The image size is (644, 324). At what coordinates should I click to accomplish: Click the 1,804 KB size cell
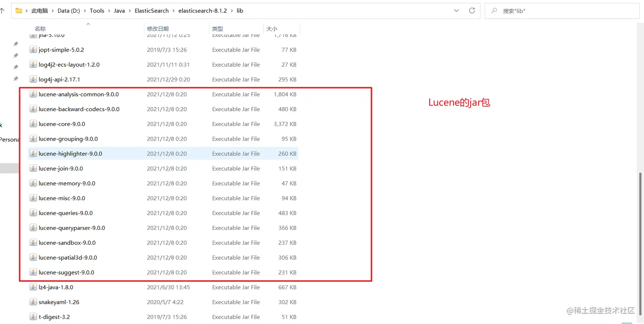click(285, 95)
